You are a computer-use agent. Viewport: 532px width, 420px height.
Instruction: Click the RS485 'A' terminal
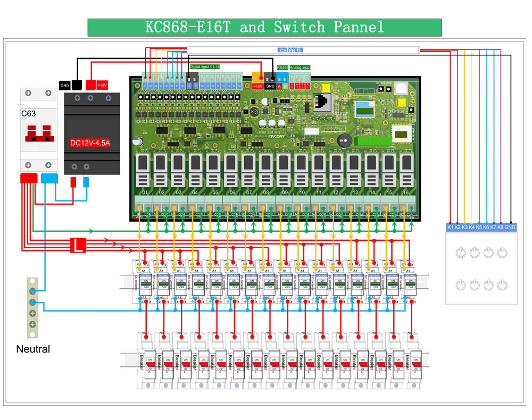click(280, 87)
